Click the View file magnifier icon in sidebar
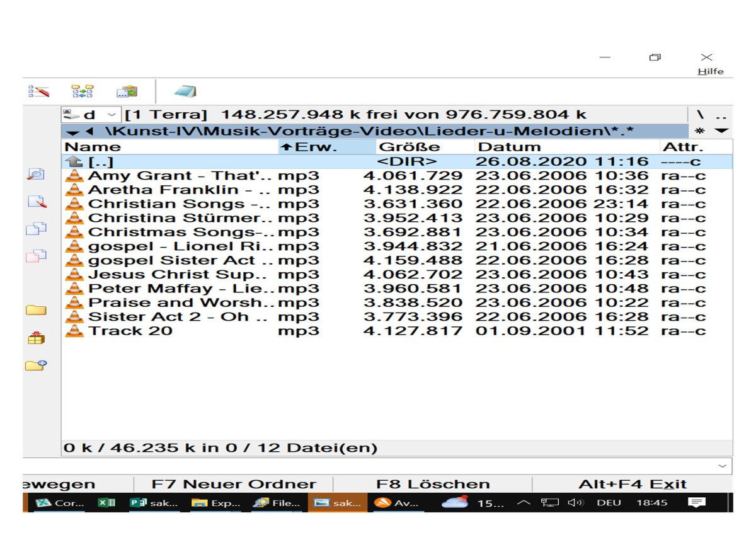The image size is (756, 535). pyautogui.click(x=36, y=175)
